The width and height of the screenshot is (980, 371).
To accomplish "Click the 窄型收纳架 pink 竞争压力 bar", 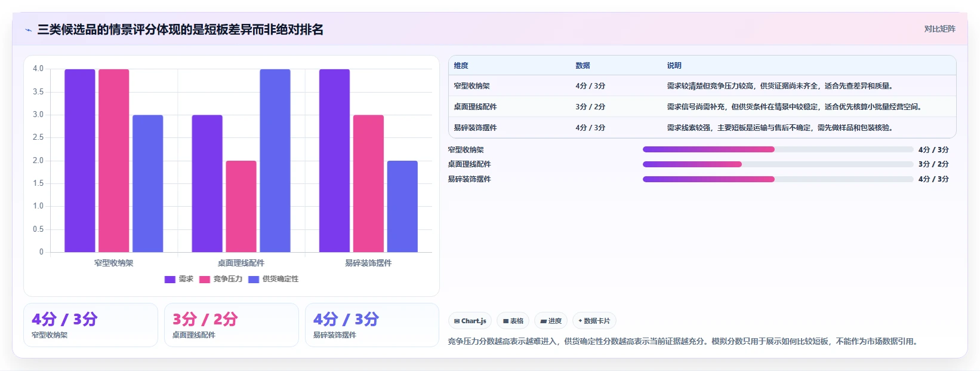I will click(114, 161).
